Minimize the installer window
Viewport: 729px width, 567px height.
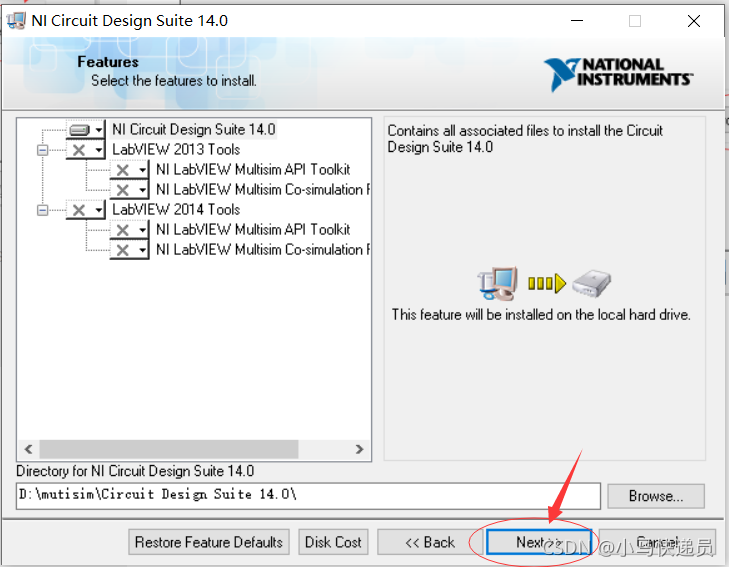(577, 21)
